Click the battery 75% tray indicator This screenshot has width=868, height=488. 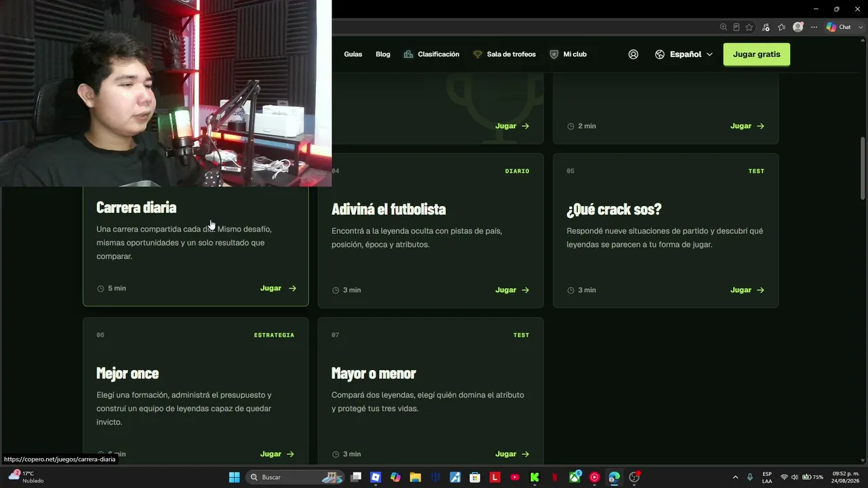point(813,477)
